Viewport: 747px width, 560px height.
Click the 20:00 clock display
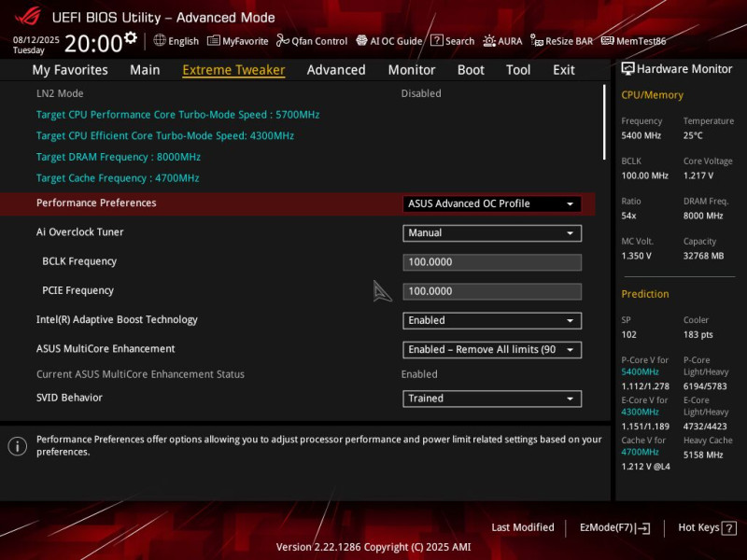pos(93,43)
